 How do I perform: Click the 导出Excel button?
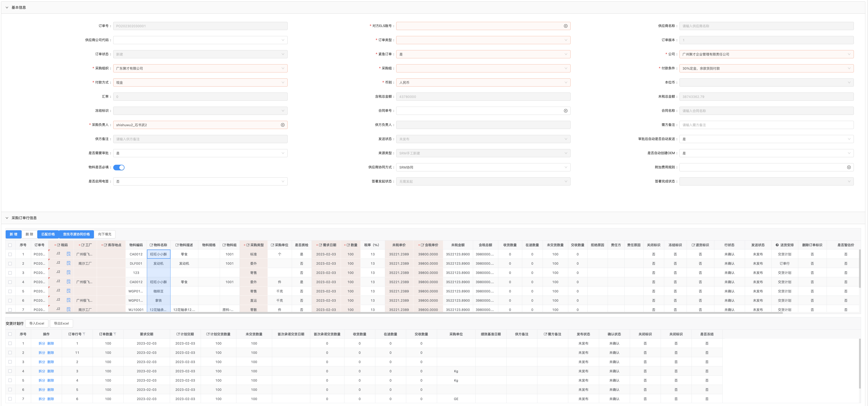click(x=61, y=324)
